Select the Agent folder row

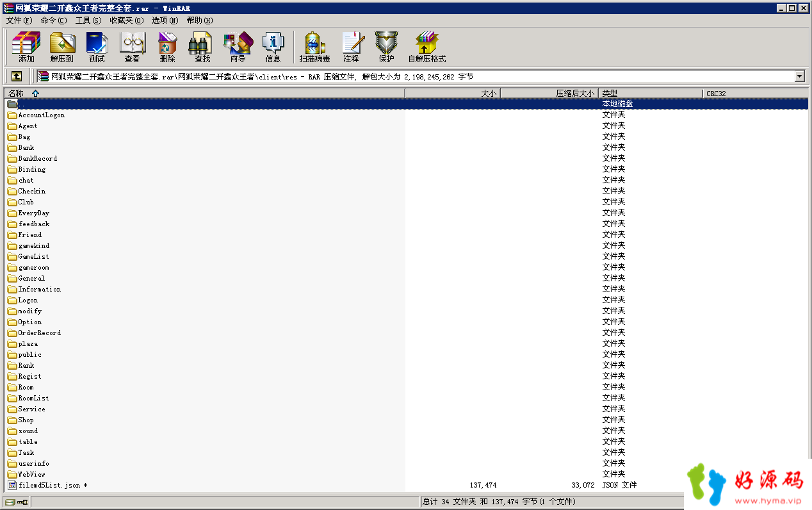pyautogui.click(x=406, y=126)
